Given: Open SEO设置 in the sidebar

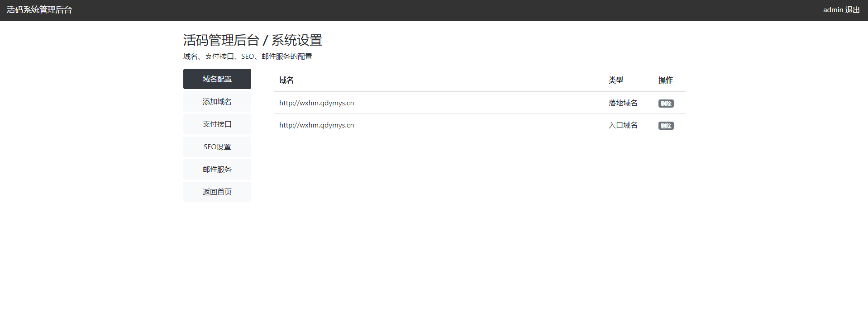Looking at the screenshot, I should pyautogui.click(x=217, y=147).
